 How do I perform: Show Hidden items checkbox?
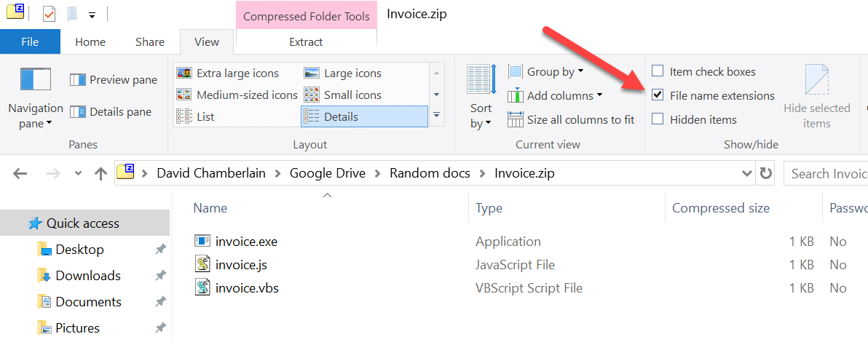tap(658, 119)
